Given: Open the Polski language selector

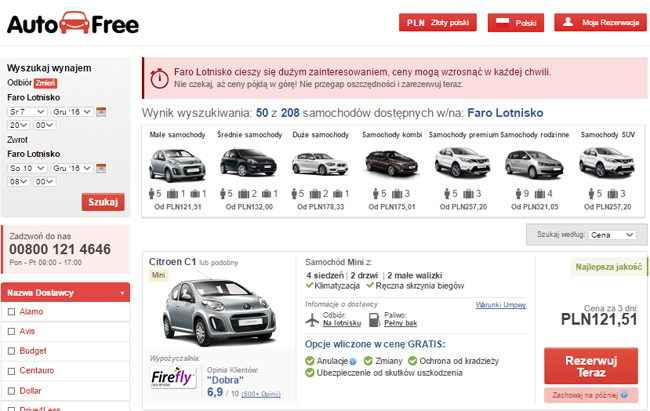Looking at the screenshot, I should (516, 22).
